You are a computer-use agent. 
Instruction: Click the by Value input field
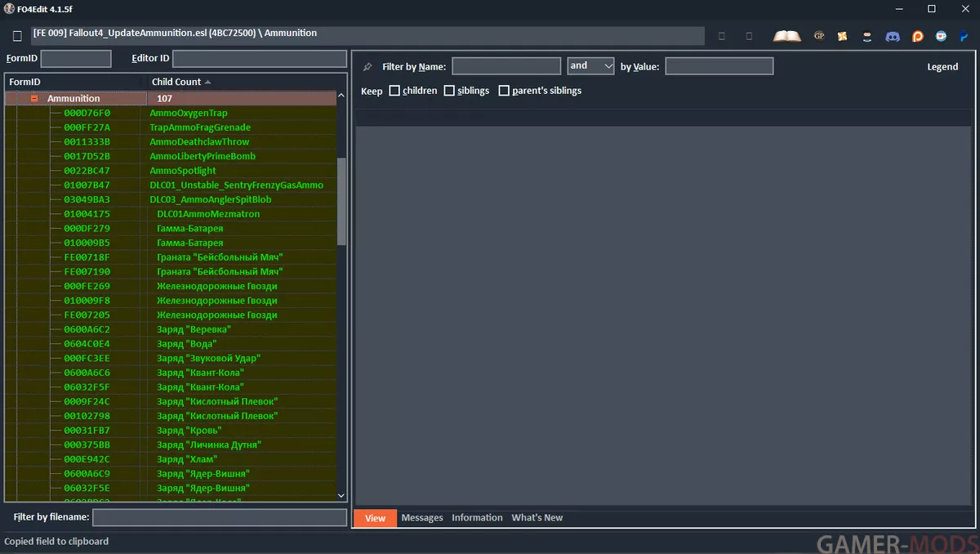coord(719,66)
